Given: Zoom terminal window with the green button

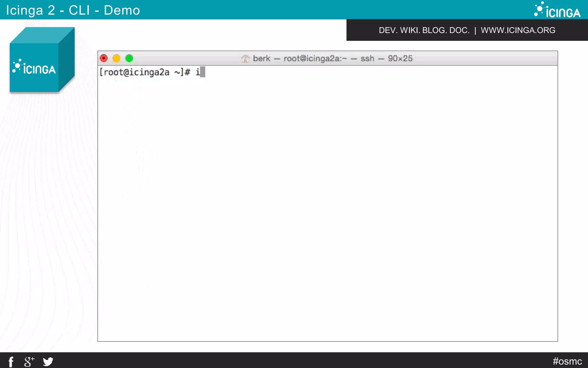Looking at the screenshot, I should click(129, 58).
